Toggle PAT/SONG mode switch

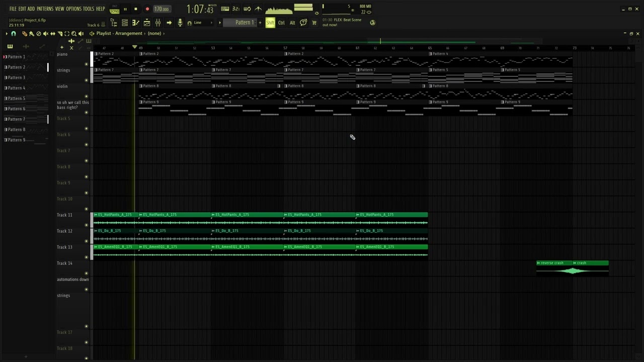(115, 9)
